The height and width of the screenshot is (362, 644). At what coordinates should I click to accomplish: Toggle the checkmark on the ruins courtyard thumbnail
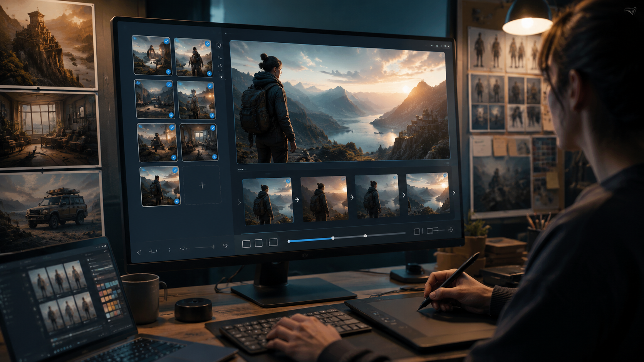169,84
